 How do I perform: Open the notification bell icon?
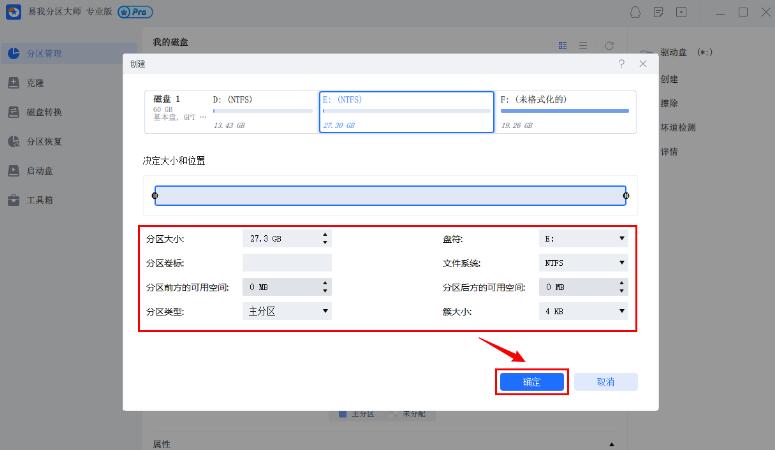click(634, 12)
